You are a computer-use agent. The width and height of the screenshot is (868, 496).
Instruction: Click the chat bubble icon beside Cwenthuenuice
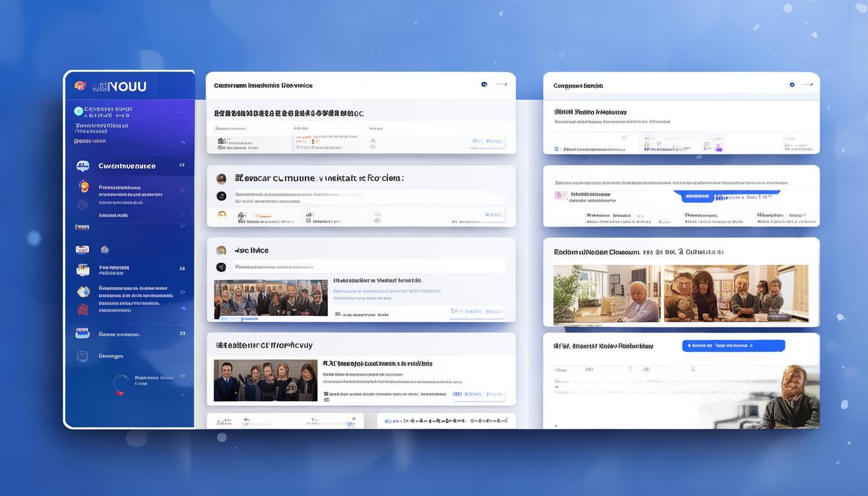pyautogui.click(x=83, y=166)
